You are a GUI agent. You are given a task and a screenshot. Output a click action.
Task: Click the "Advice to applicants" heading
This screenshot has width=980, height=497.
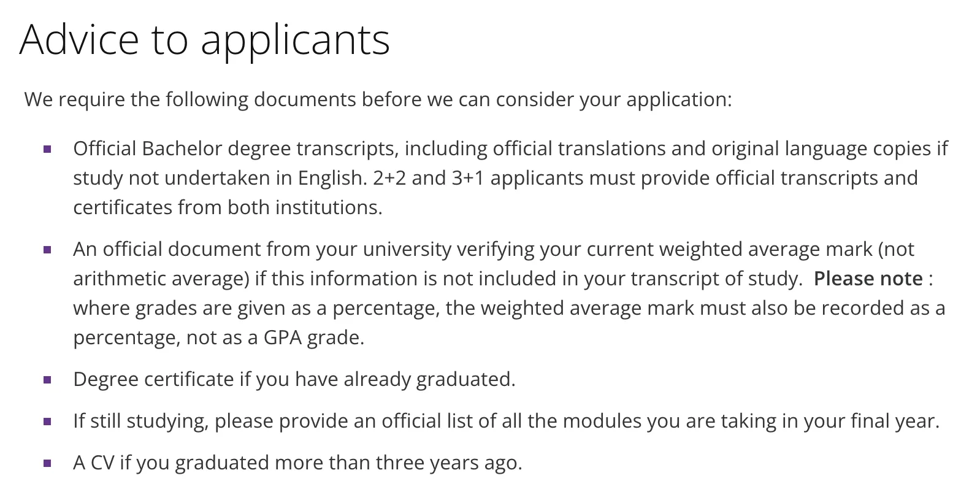(x=204, y=40)
